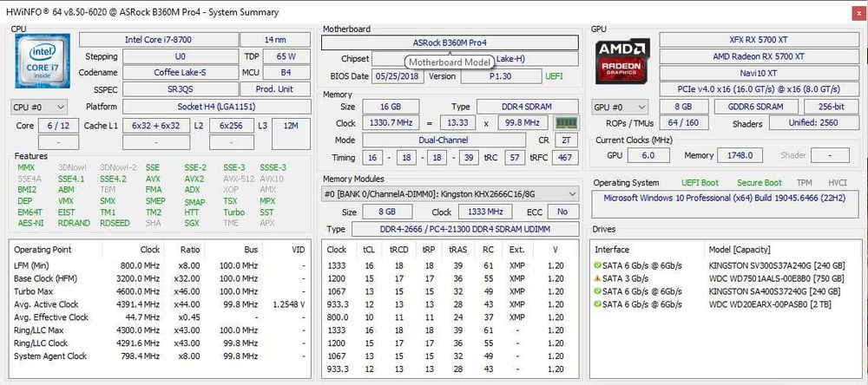Click the Secure Boot indicator
868x385 pixels.
pyautogui.click(x=759, y=183)
